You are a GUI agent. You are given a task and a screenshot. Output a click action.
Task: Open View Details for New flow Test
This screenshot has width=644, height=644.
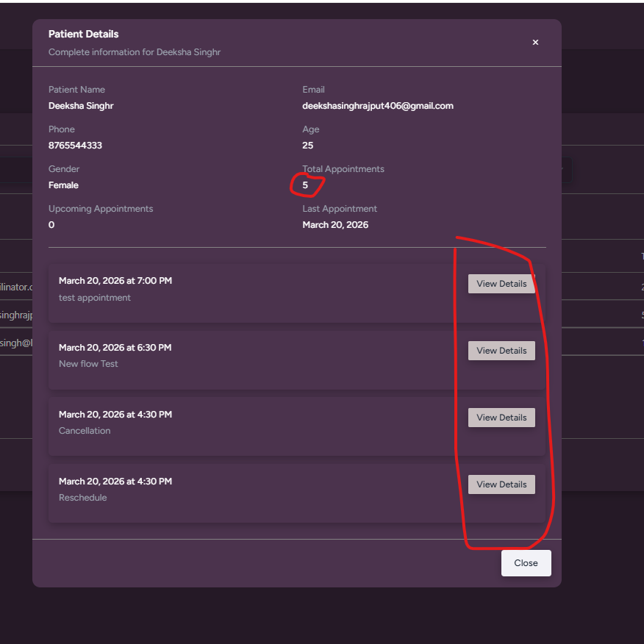tap(501, 351)
